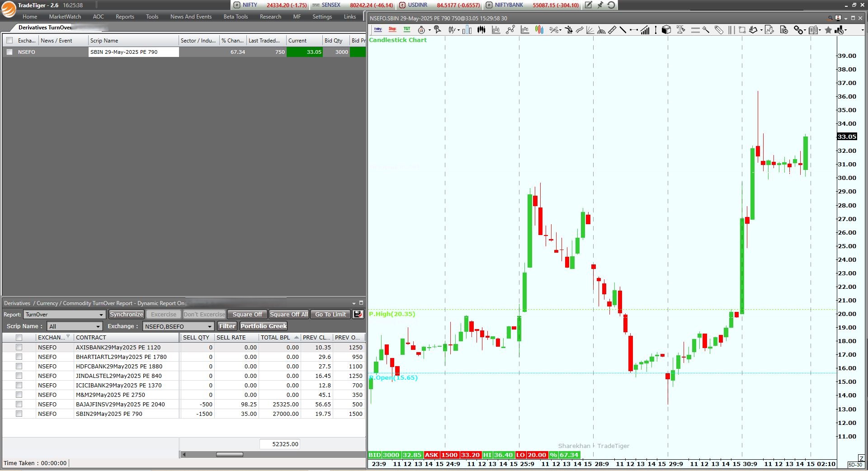Select the text annotation T tool
Image resolution: width=868 pixels, height=471 pixels.
[681, 30]
